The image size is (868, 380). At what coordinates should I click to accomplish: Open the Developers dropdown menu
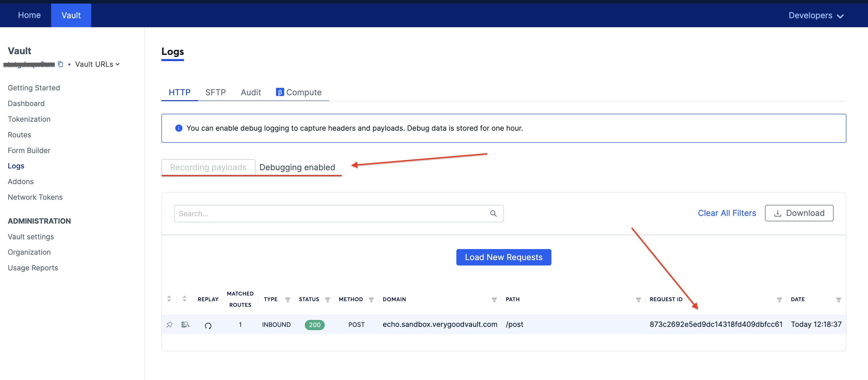point(816,15)
